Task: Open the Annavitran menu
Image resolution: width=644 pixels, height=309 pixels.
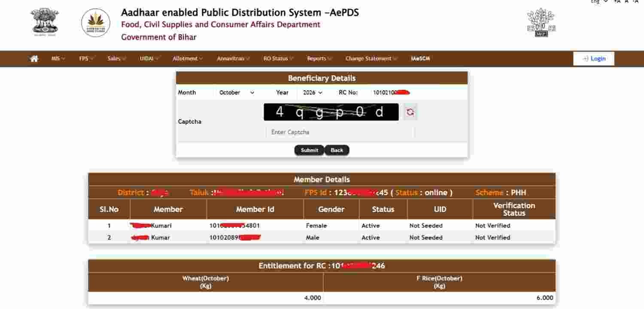Action: (x=233, y=59)
